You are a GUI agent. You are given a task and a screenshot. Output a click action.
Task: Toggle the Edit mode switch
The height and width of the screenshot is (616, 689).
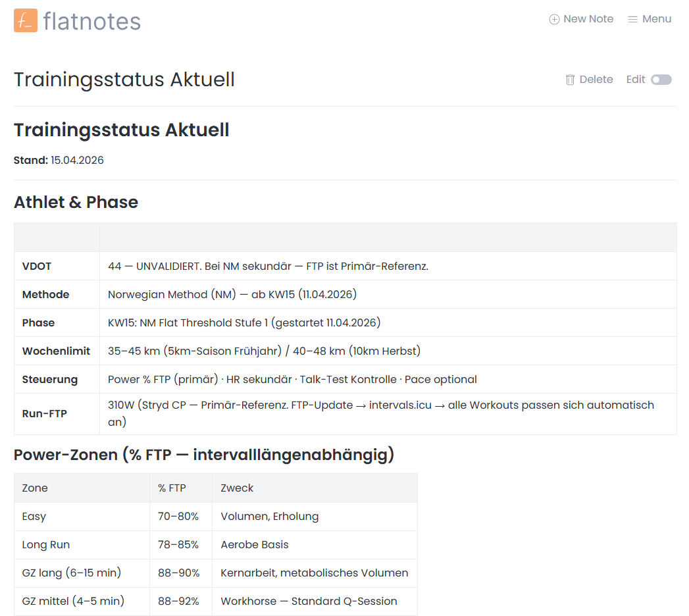pyautogui.click(x=661, y=80)
